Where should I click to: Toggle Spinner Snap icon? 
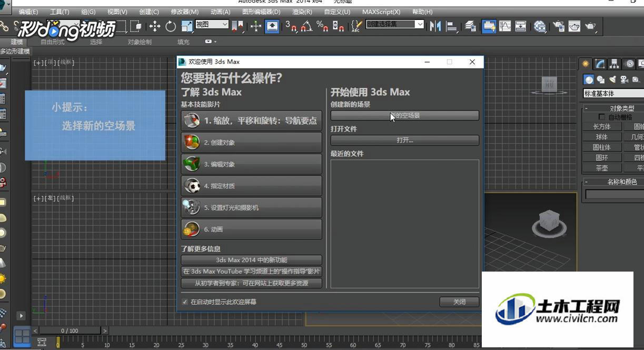(x=338, y=26)
